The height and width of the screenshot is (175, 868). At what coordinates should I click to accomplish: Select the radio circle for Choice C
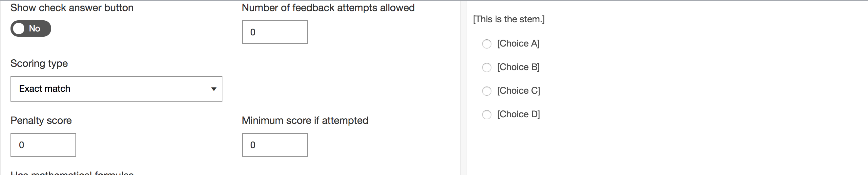coord(486,91)
